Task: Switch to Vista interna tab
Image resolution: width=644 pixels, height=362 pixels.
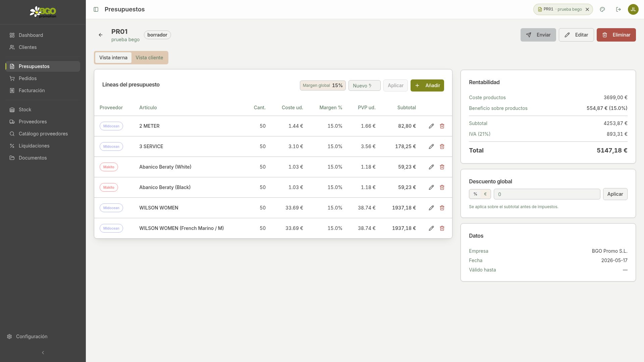Action: point(113,58)
